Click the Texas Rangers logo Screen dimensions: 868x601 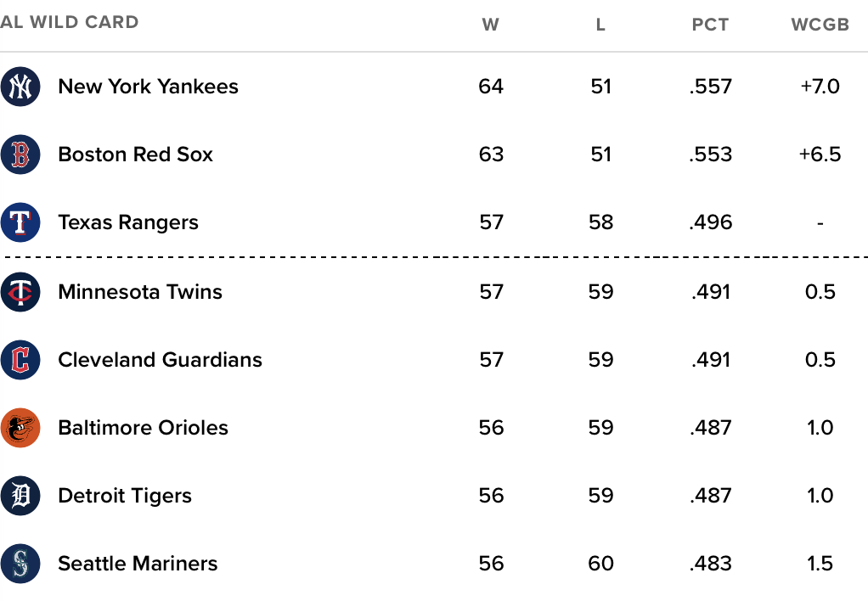[x=20, y=222]
